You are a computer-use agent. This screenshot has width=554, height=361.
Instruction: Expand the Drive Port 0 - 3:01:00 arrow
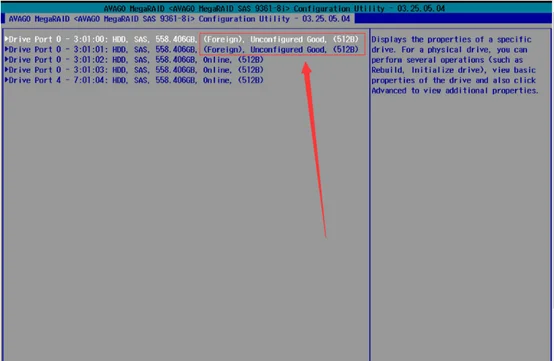pos(6,39)
